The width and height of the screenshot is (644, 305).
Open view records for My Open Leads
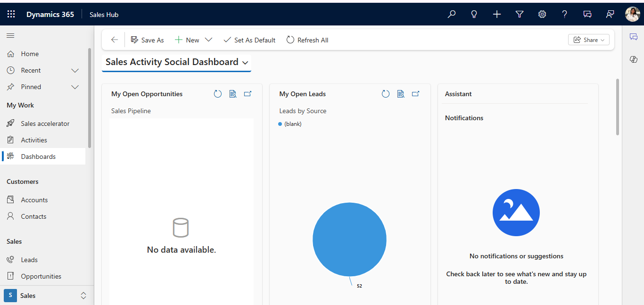point(401,93)
